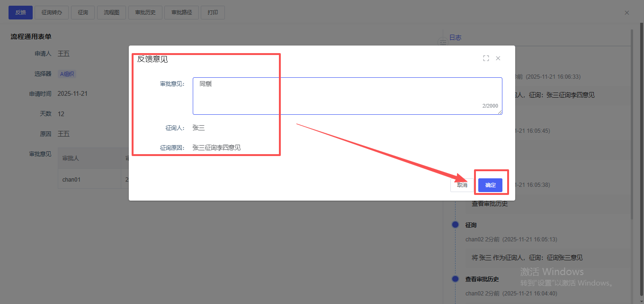The height and width of the screenshot is (304, 644).
Task: Open 审批路径 in the toolbar
Action: 181,13
